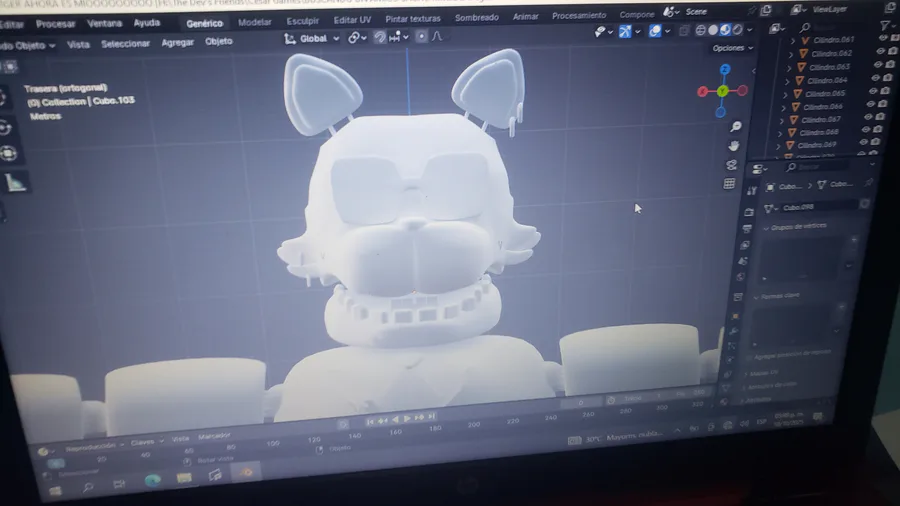The height and width of the screenshot is (506, 900).
Task: Select Cilindro.069 in the outliner
Action: click(x=816, y=145)
